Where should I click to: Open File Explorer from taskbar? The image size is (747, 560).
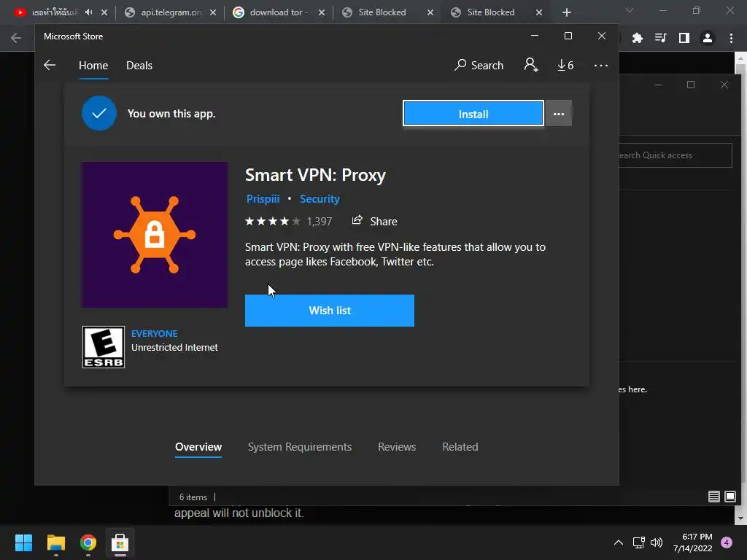(55, 542)
